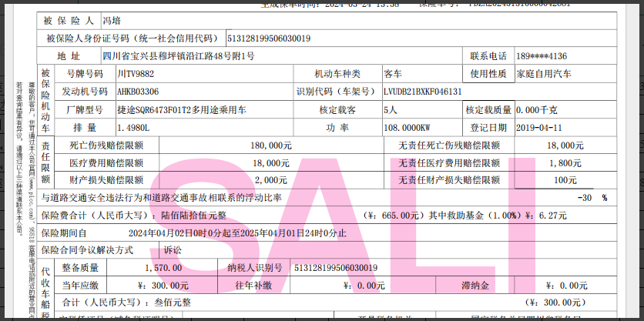Select the 2,000元 property damage limit

270,180
